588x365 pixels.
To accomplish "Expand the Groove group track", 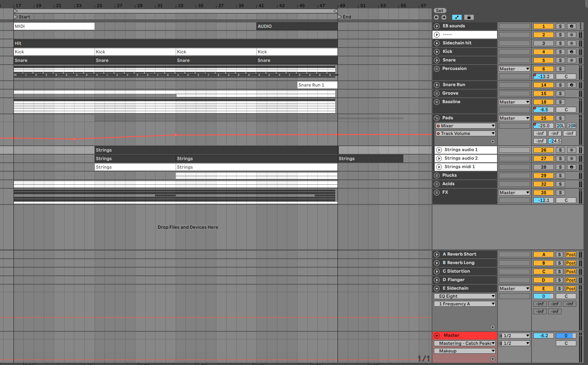I will (x=437, y=93).
